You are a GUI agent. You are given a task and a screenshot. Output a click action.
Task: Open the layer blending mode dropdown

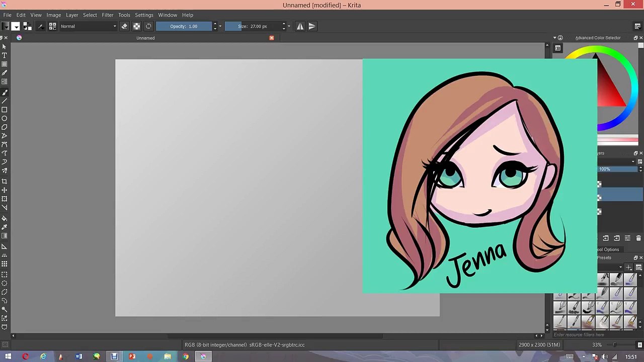[x=618, y=161]
